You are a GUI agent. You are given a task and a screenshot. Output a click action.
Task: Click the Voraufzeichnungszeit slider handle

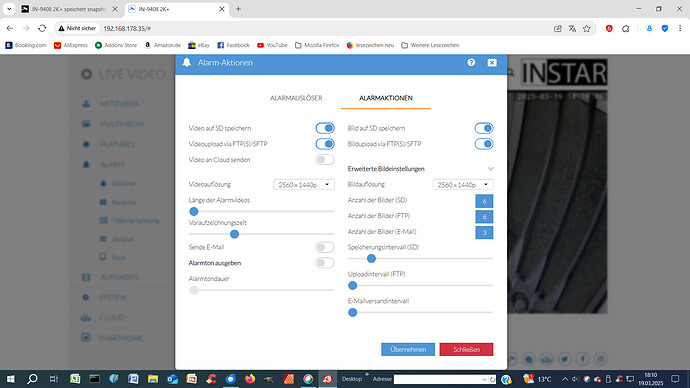pos(235,234)
